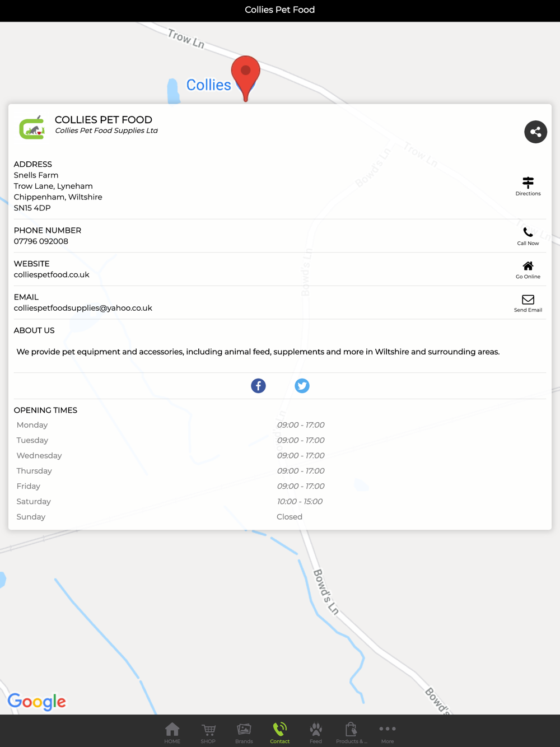Open the Twitter profile icon
This screenshot has width=560, height=747.
click(x=302, y=386)
